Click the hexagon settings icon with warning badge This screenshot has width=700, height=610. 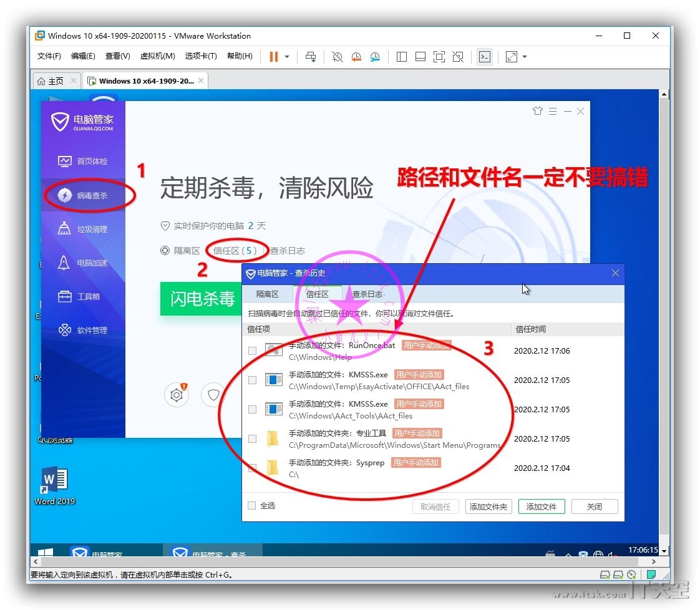point(177,394)
